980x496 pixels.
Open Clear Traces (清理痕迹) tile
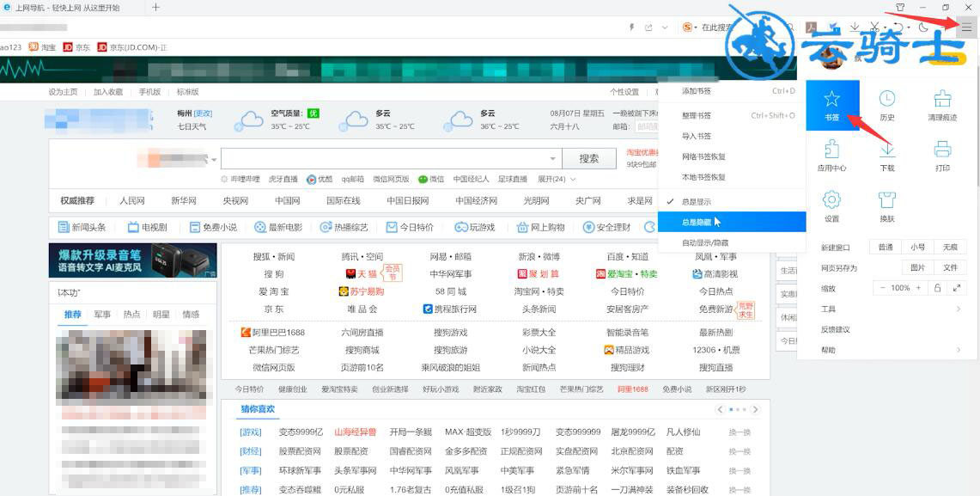click(942, 105)
